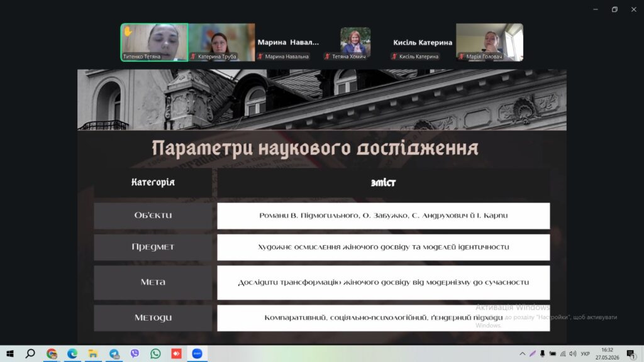Open the notification center icon
The width and height of the screenshot is (644, 362).
(631, 353)
